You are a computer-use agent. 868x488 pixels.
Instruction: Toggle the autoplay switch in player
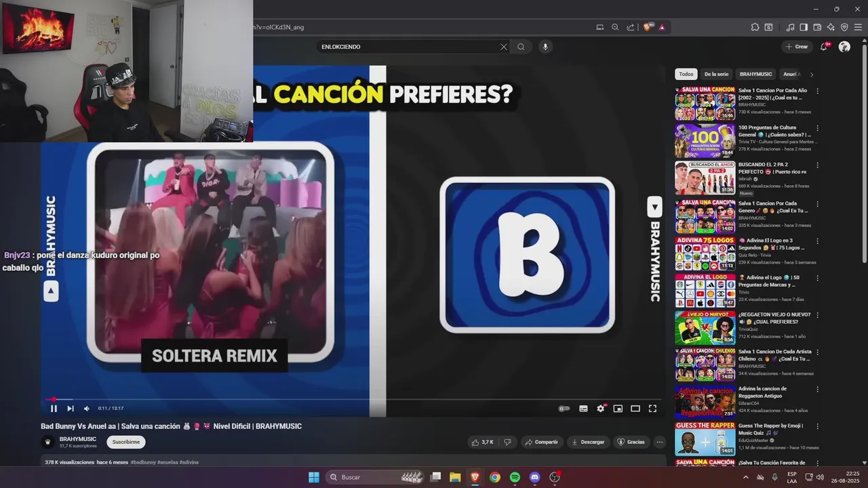click(564, 409)
